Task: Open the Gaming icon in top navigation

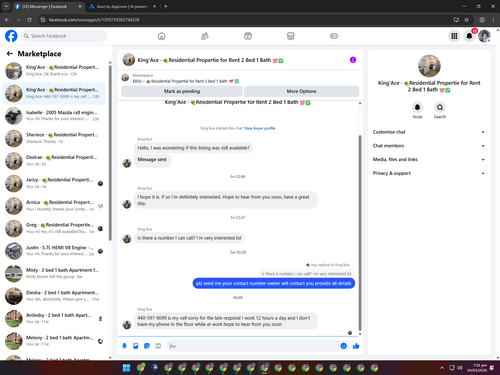Action: pos(334,36)
